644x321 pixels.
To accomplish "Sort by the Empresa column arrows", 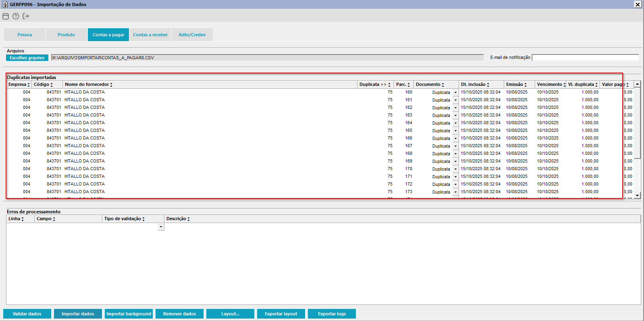I will [x=29, y=85].
